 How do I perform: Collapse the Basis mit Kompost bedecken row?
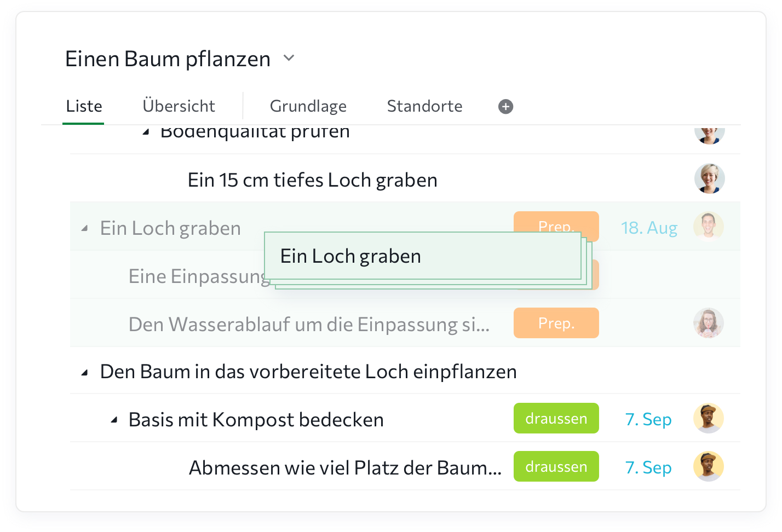[113, 420]
